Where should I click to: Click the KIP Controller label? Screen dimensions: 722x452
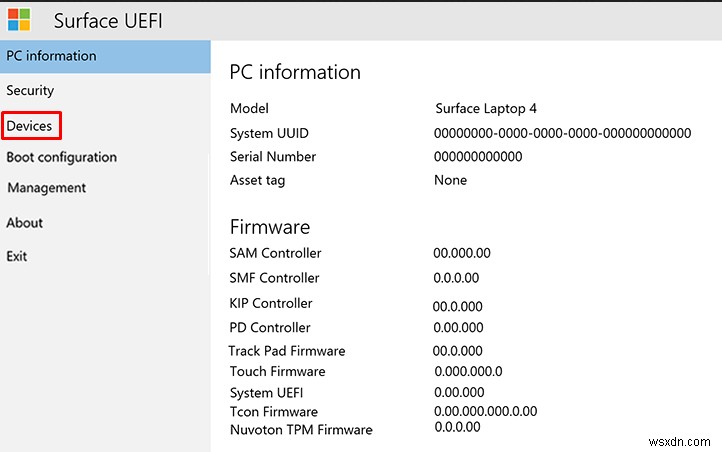click(x=271, y=303)
